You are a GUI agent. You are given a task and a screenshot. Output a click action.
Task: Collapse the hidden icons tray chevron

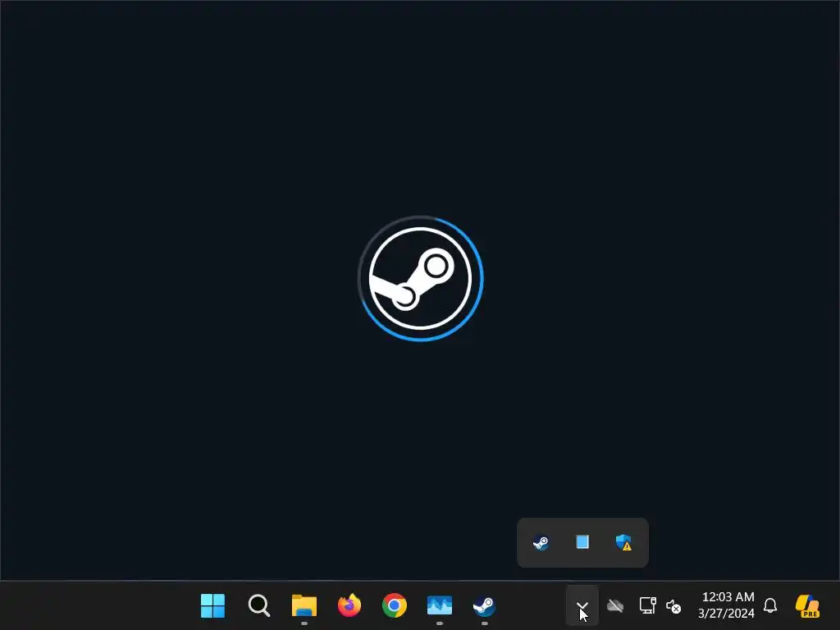click(x=582, y=606)
